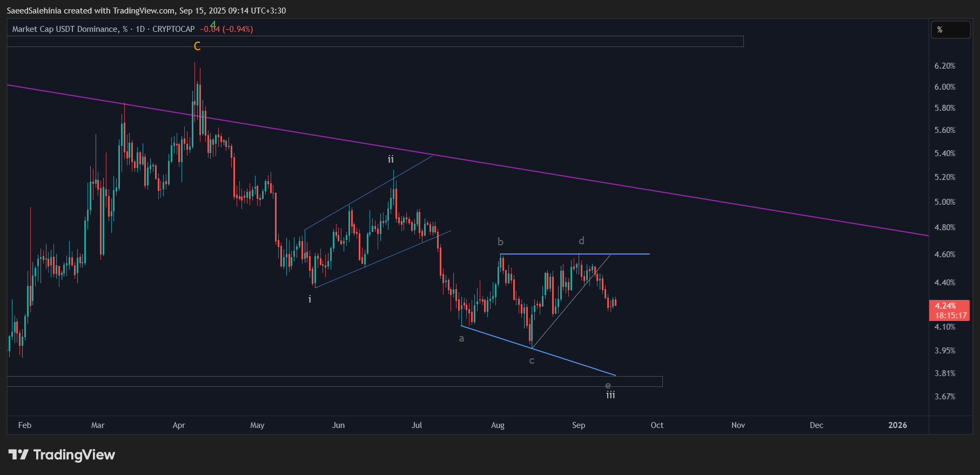980x475 pixels.
Task: Select the single i wave label
Action: pos(310,299)
